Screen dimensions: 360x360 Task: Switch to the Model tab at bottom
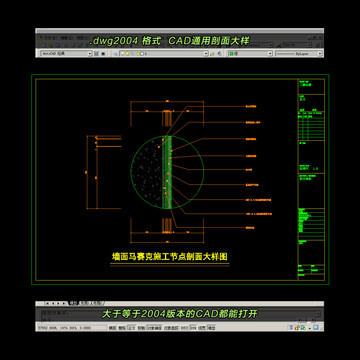[73, 303]
